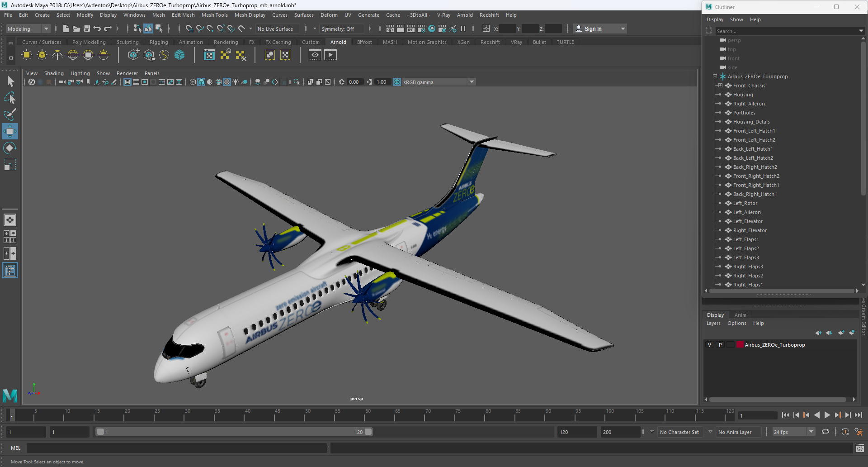Click the MEL command input field
868x467 pixels.
[176, 448]
